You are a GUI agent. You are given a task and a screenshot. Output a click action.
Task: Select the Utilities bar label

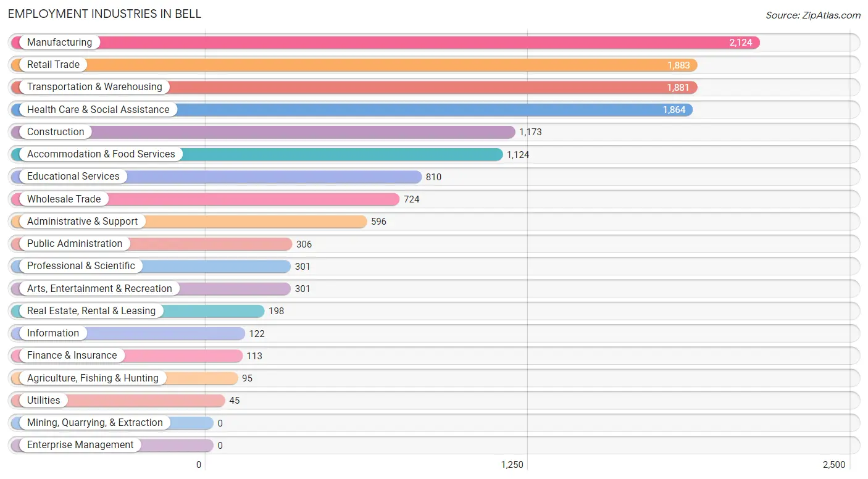[x=44, y=401]
